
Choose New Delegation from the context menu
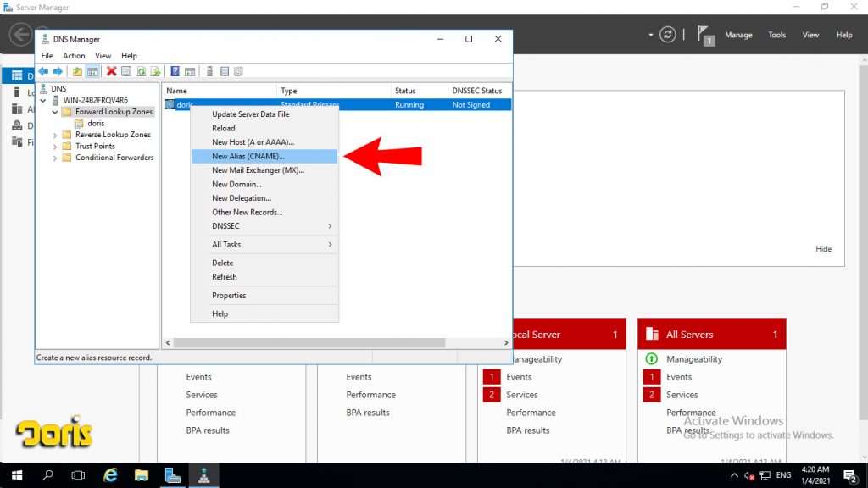[264, 198]
